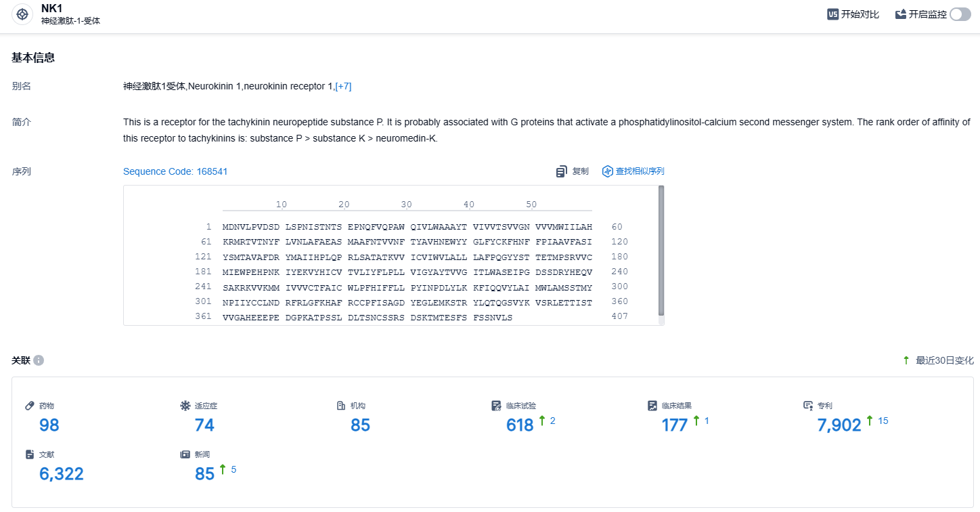This screenshot has height=512, width=980.
Task: Click the 查找相似序列 text button
Action: (x=640, y=171)
